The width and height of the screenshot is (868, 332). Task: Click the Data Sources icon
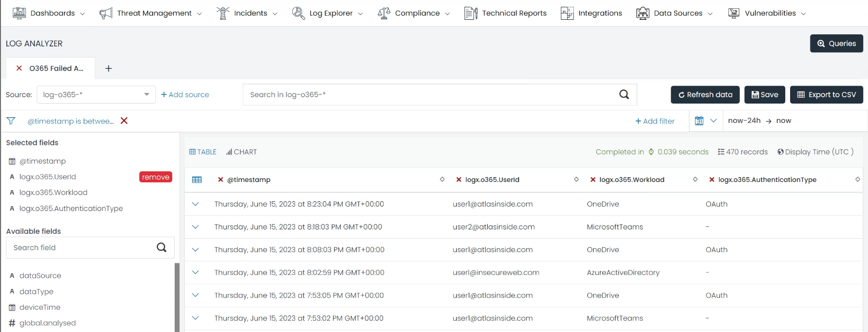[643, 13]
